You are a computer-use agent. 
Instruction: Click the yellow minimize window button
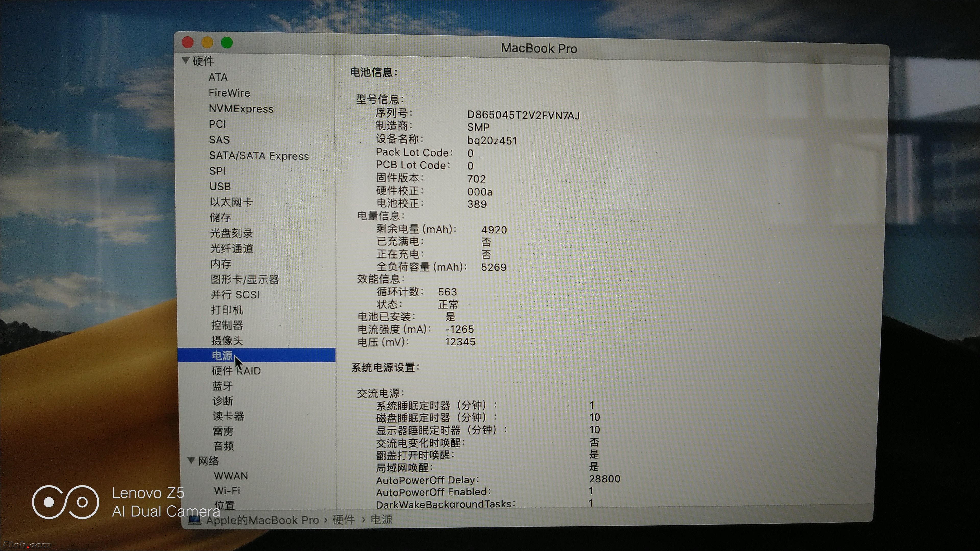207,43
